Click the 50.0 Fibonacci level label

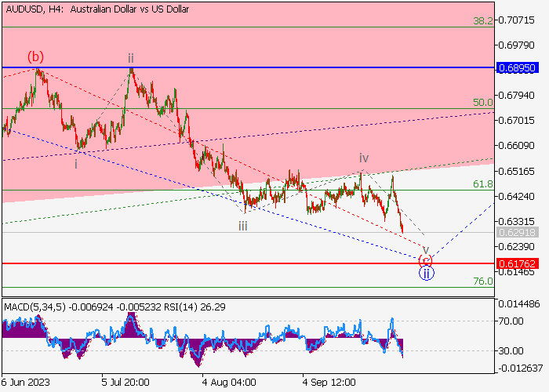pos(483,103)
